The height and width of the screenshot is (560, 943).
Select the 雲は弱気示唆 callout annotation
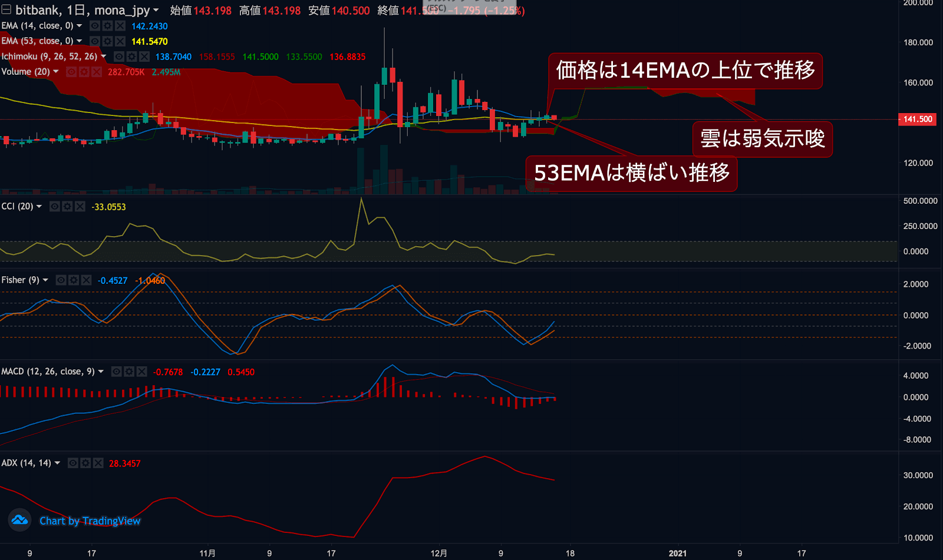click(x=762, y=139)
